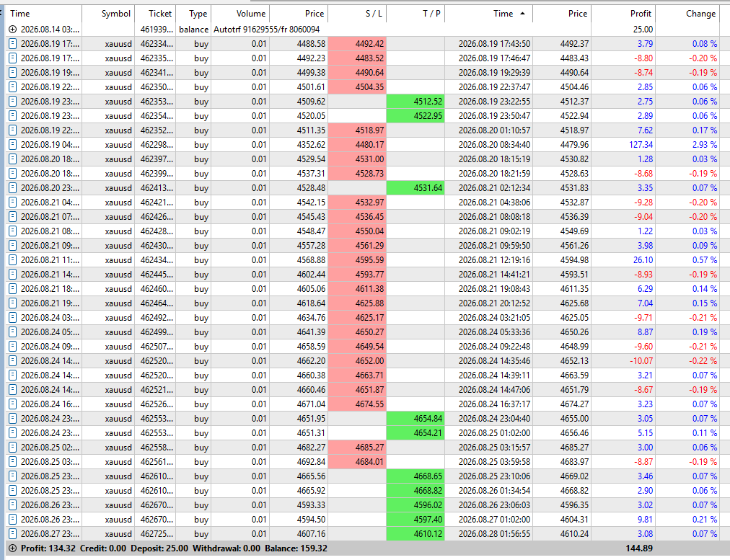Screen dimensions: 730x560
Task: Click the Balance: 159.32 summary text
Action: pos(296,548)
